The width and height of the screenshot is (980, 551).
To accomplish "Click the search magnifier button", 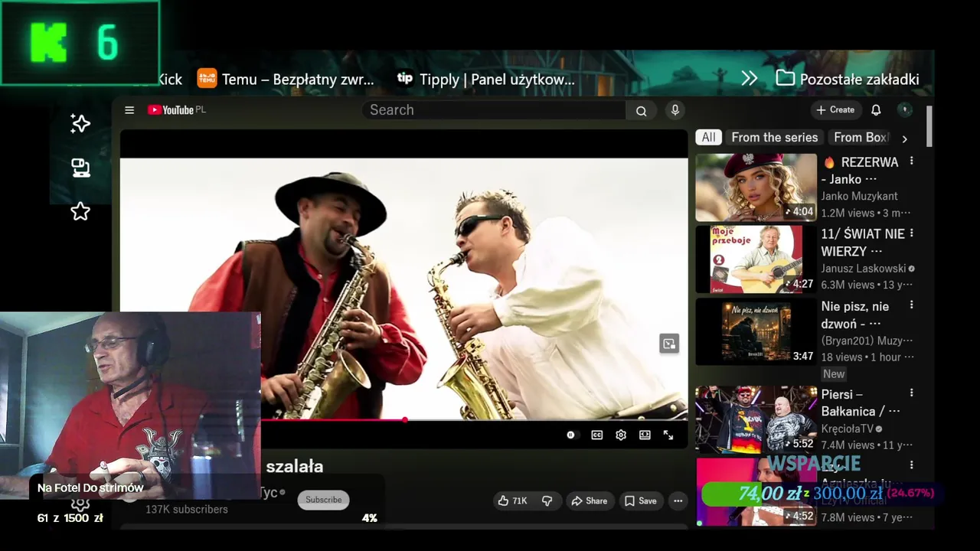I will pyautogui.click(x=641, y=110).
